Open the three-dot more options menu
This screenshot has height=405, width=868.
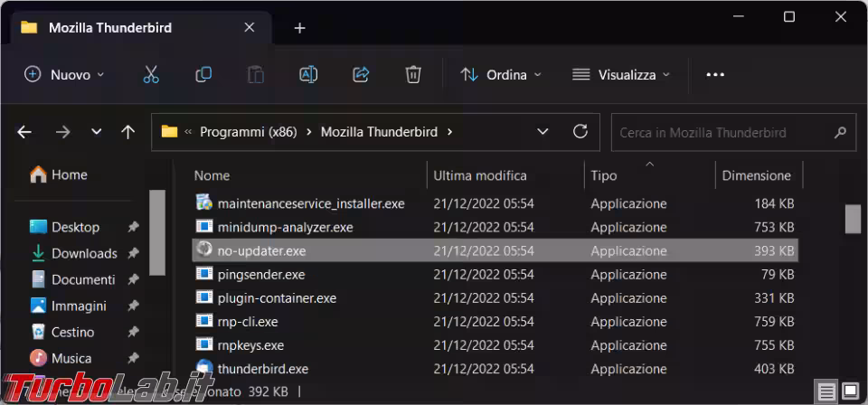click(x=715, y=75)
